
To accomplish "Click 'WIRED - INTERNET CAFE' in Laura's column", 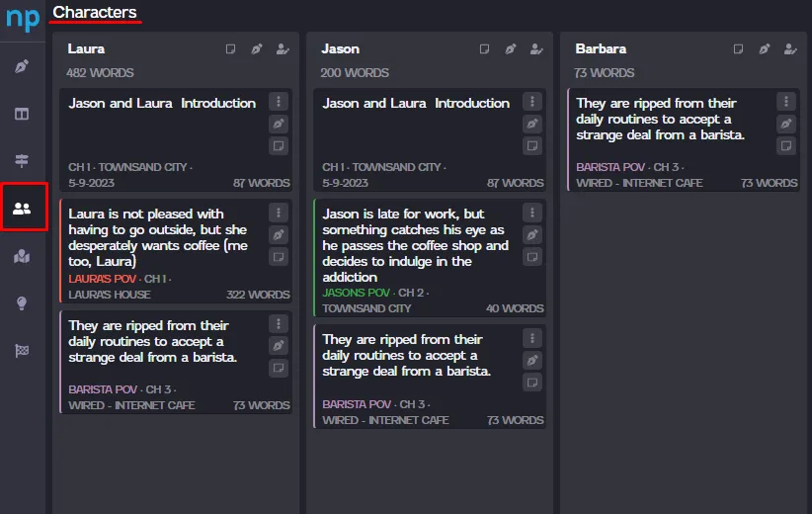I will point(131,405).
